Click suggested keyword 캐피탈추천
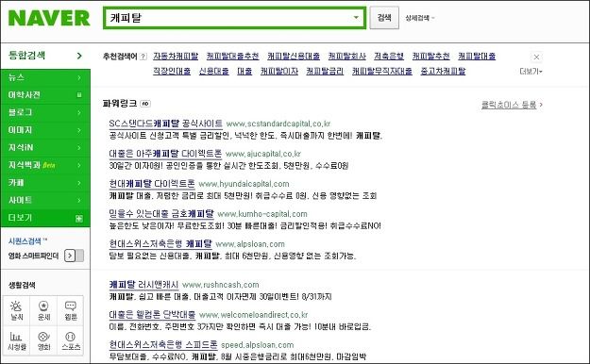590x364 pixels. [x=430, y=56]
